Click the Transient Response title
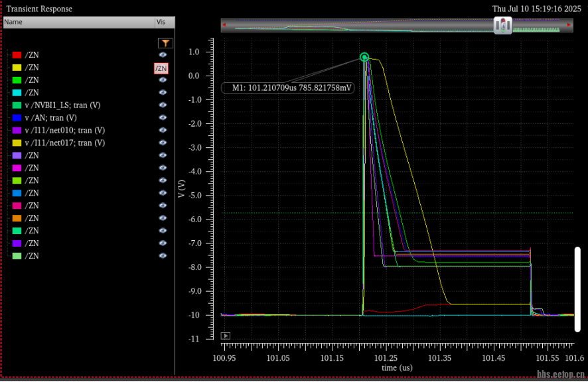The width and height of the screenshot is (588, 382). [39, 9]
